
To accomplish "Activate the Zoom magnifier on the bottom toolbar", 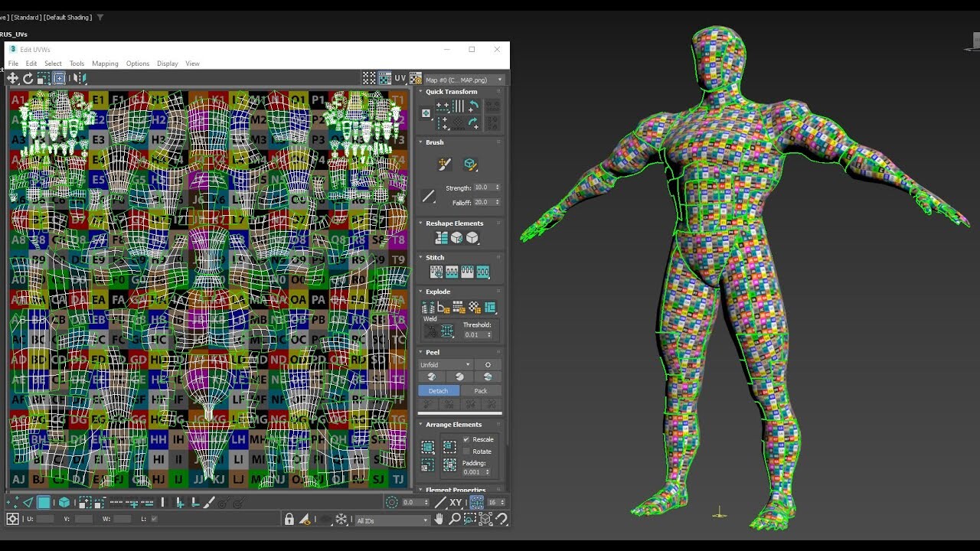I will (x=456, y=519).
